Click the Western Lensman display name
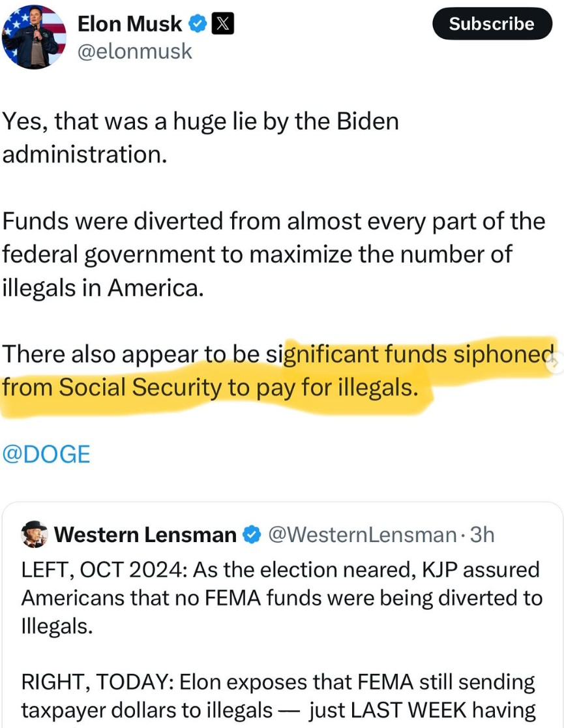Image resolution: width=564 pixels, height=728 pixels. point(145,535)
